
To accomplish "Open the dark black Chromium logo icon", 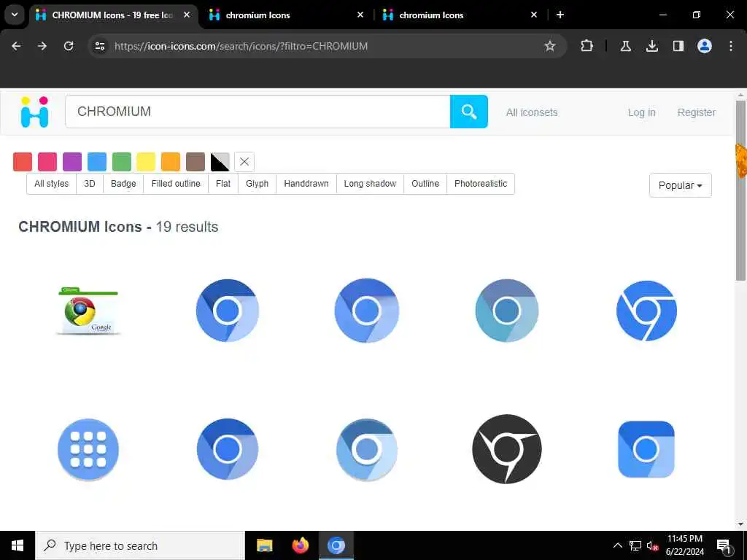I will tap(506, 448).
